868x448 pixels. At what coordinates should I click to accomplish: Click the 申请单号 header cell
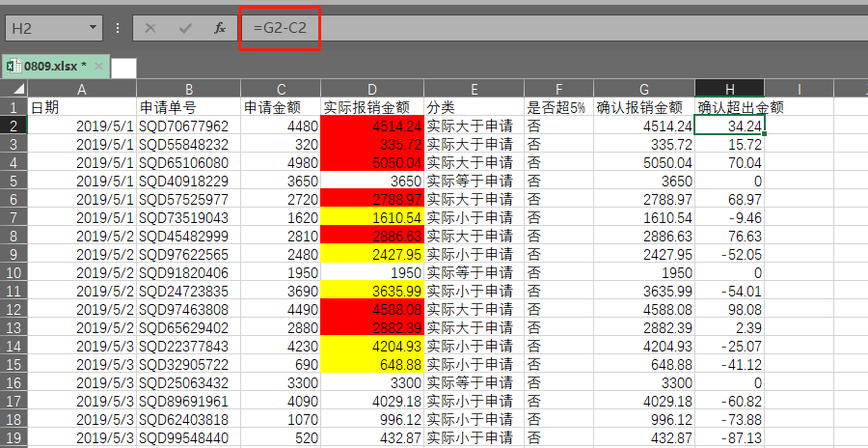pyautogui.click(x=189, y=107)
